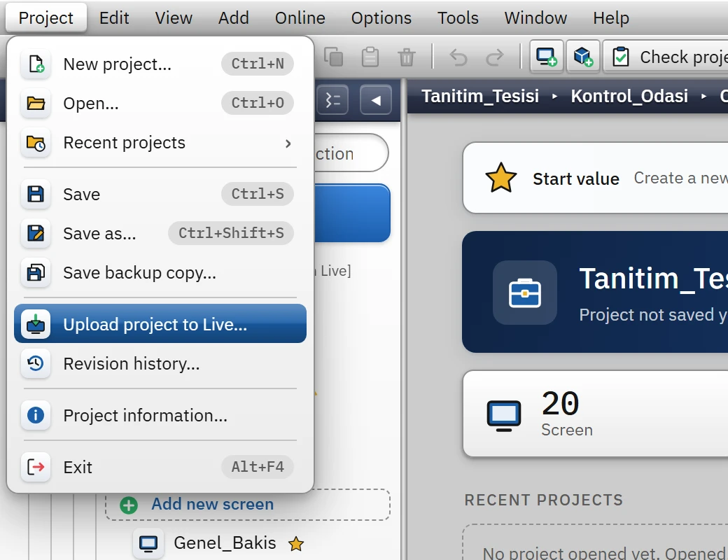Click the Genel_Bakis screen icon

(x=148, y=543)
